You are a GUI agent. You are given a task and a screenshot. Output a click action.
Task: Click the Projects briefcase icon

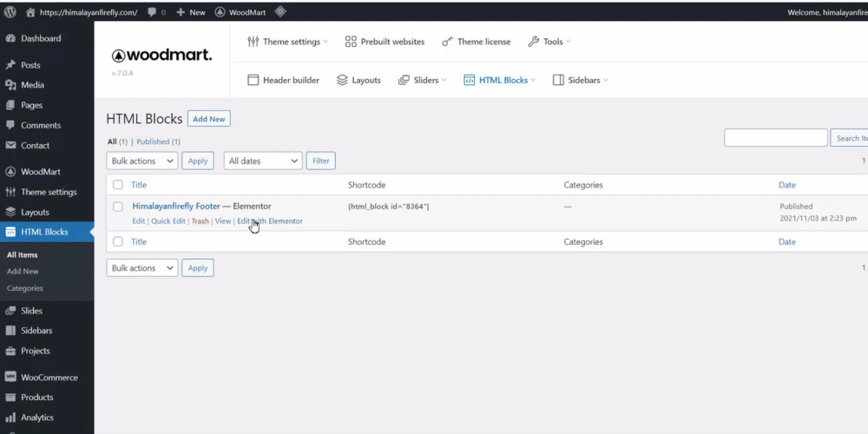click(10, 351)
